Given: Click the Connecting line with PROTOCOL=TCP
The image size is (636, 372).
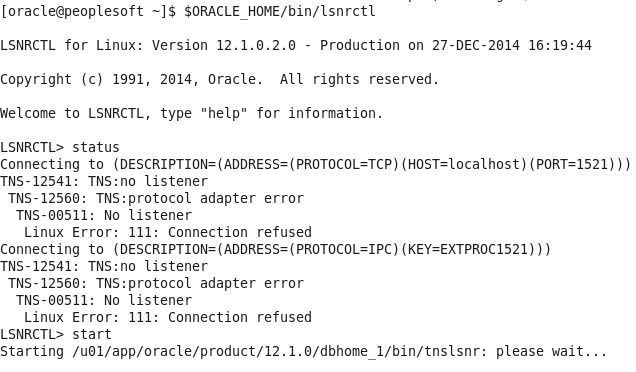Looking at the screenshot, I should pyautogui.click(x=316, y=164).
